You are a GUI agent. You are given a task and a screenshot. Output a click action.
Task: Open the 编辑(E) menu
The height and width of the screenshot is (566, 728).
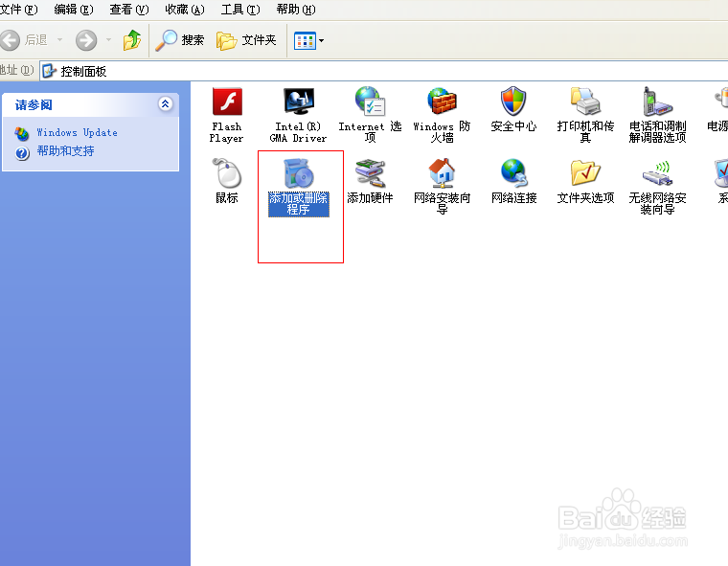coord(74,10)
